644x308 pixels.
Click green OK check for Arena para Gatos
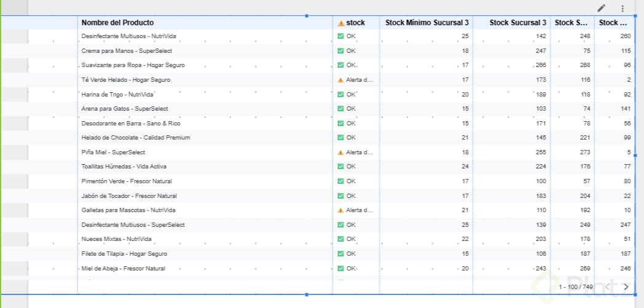pos(340,109)
